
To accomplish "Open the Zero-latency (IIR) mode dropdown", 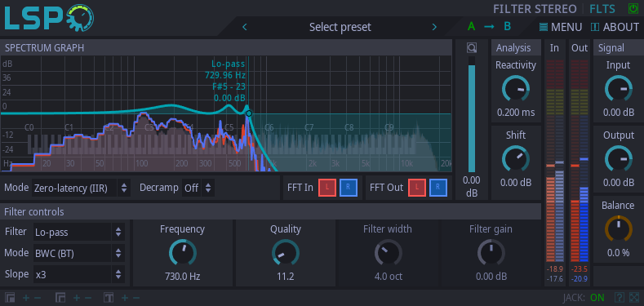I will (x=81, y=188).
